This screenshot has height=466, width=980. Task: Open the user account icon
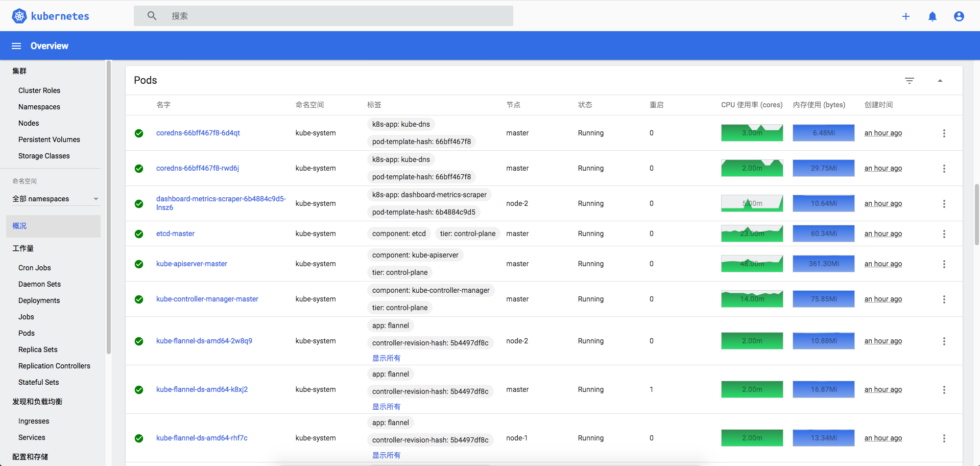(x=959, y=16)
